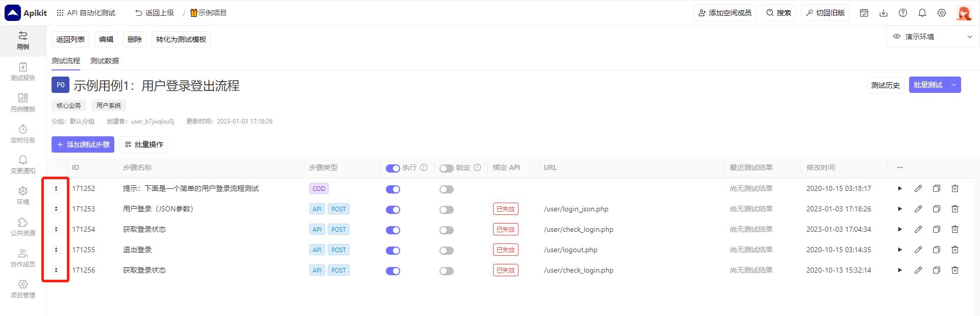Click 编辑 button
The height and width of the screenshot is (316, 980).
106,39
